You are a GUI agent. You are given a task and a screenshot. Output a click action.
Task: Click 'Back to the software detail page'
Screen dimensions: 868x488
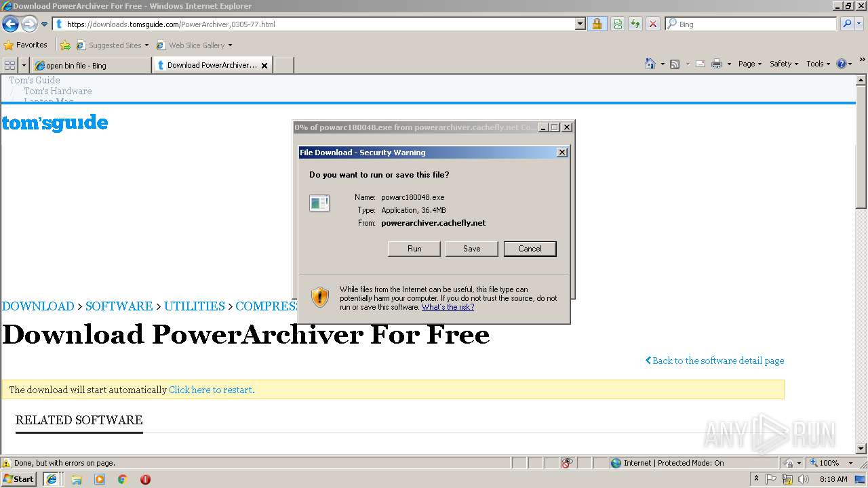click(x=715, y=361)
